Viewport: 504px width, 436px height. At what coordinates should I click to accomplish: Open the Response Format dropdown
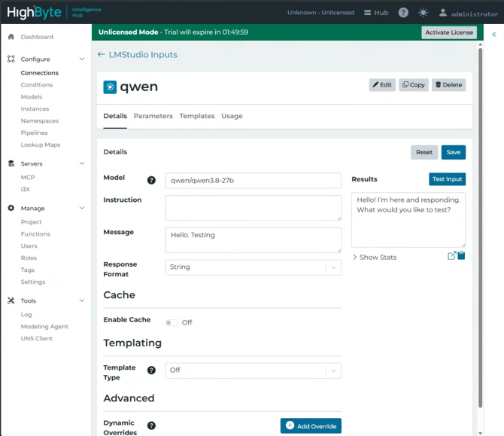click(x=254, y=267)
